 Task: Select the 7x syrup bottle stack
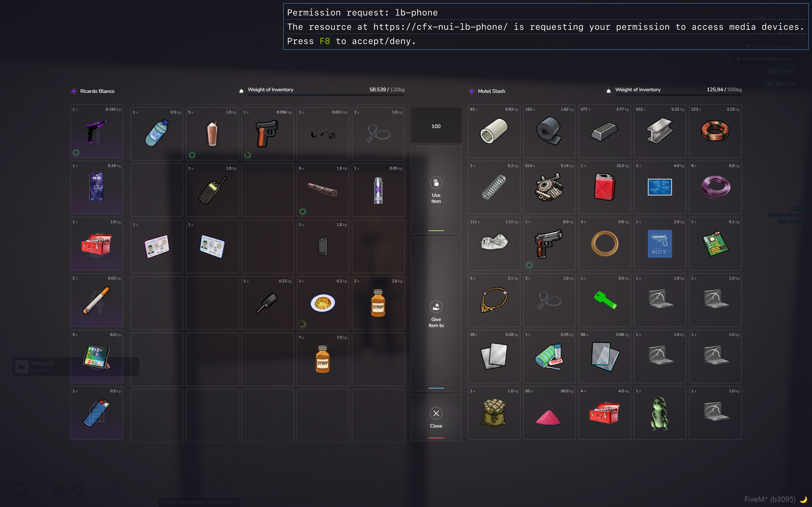point(323,359)
